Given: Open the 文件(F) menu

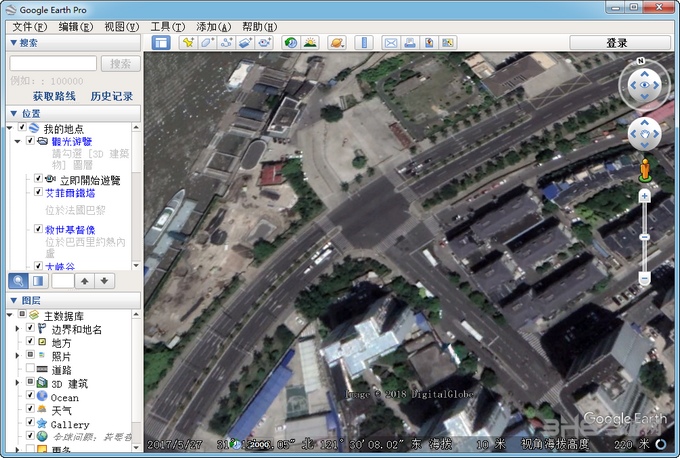Looking at the screenshot, I should (29, 27).
